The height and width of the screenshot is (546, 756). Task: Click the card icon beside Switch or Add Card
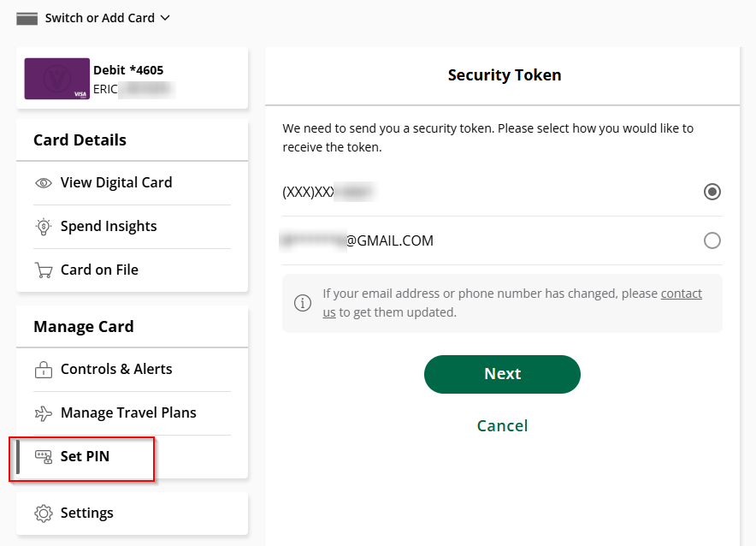click(x=27, y=18)
